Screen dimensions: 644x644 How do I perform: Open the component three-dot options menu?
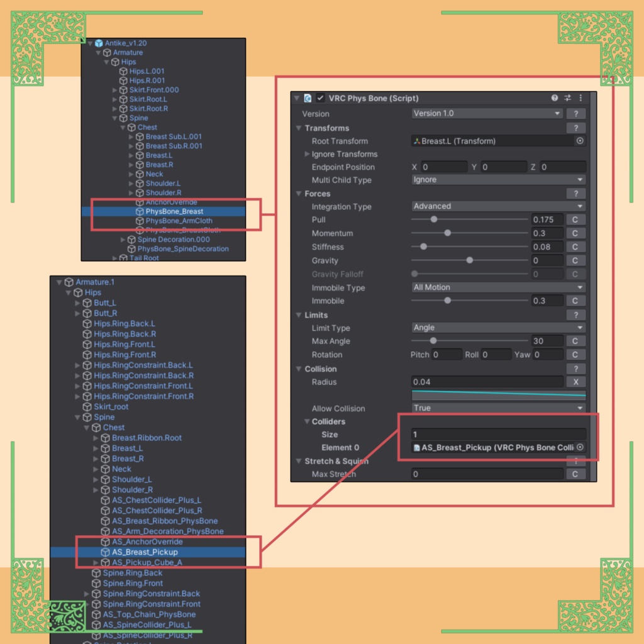coord(580,97)
